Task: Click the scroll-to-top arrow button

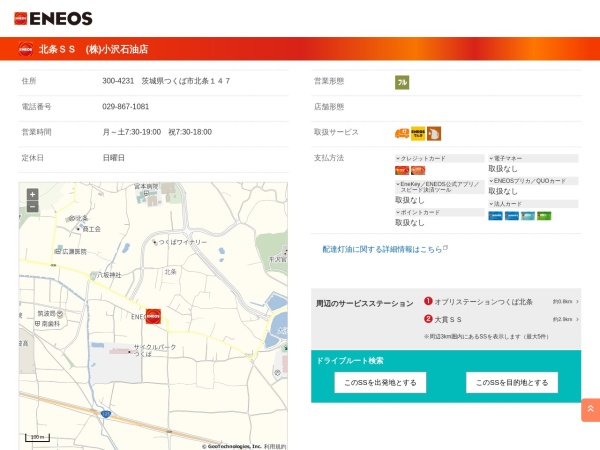Action: click(590, 409)
